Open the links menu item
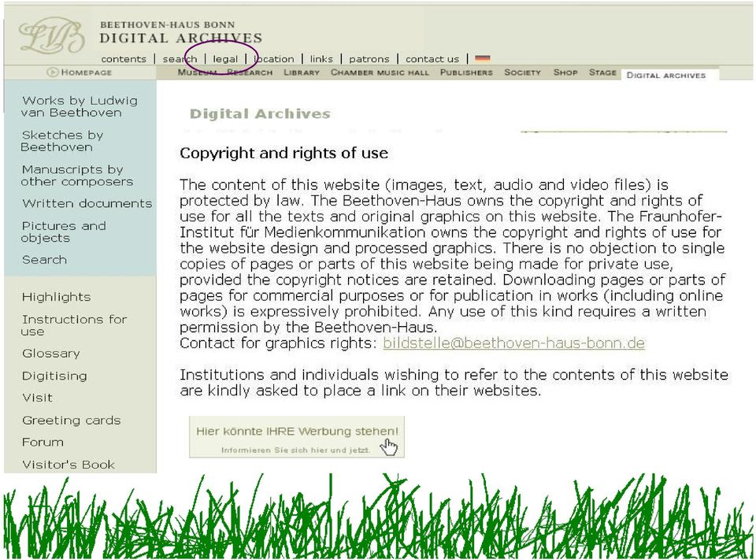The height and width of the screenshot is (560, 756). tap(321, 59)
